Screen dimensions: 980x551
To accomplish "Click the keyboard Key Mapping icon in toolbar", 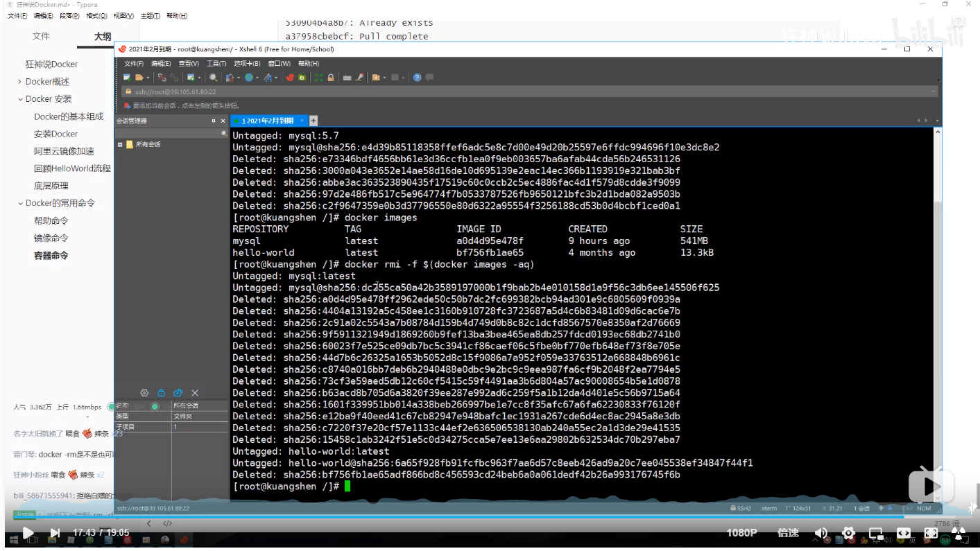I will 347,78.
